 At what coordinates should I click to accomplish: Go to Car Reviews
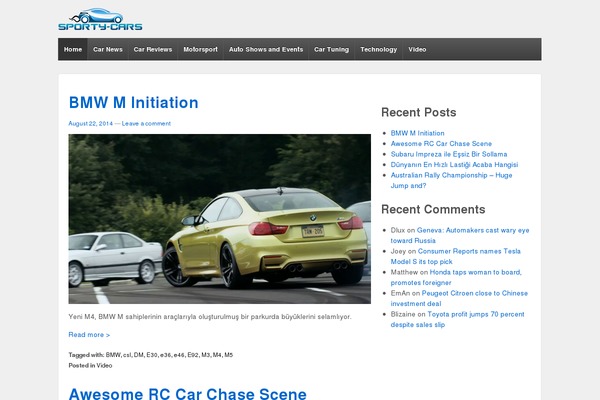point(153,49)
